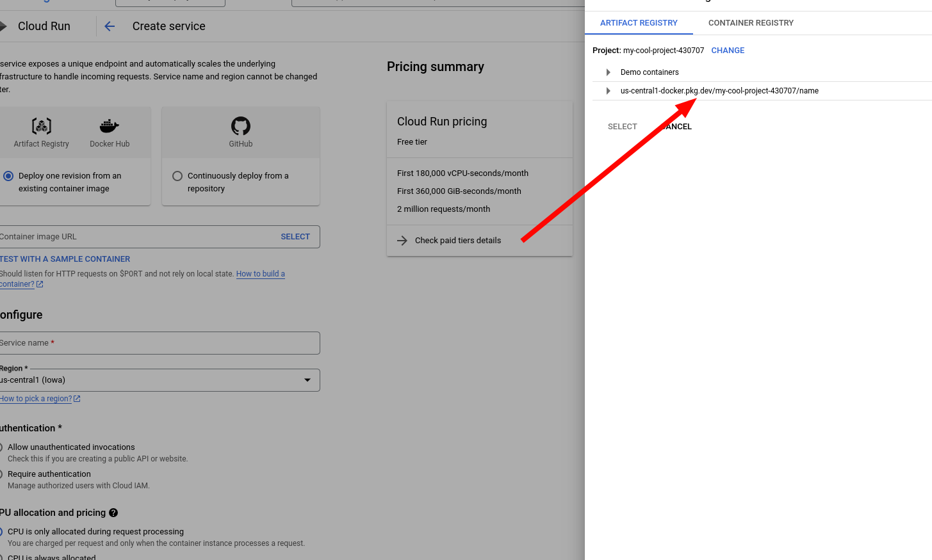Click the Demo containers row text
Viewport: 932px width, 560px height.
click(x=650, y=72)
